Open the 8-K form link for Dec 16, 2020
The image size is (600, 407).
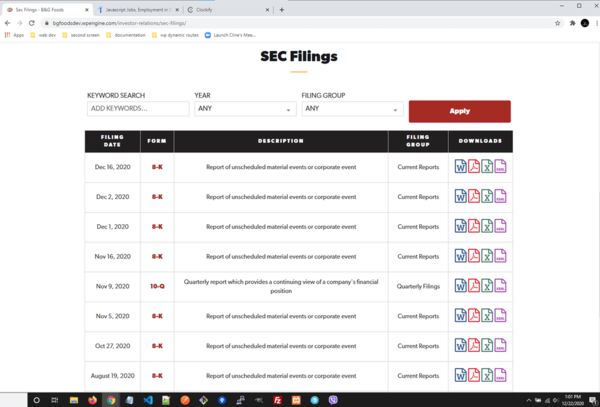[157, 167]
